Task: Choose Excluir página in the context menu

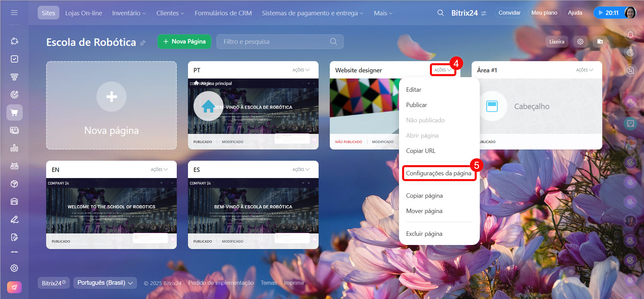Action: [424, 234]
